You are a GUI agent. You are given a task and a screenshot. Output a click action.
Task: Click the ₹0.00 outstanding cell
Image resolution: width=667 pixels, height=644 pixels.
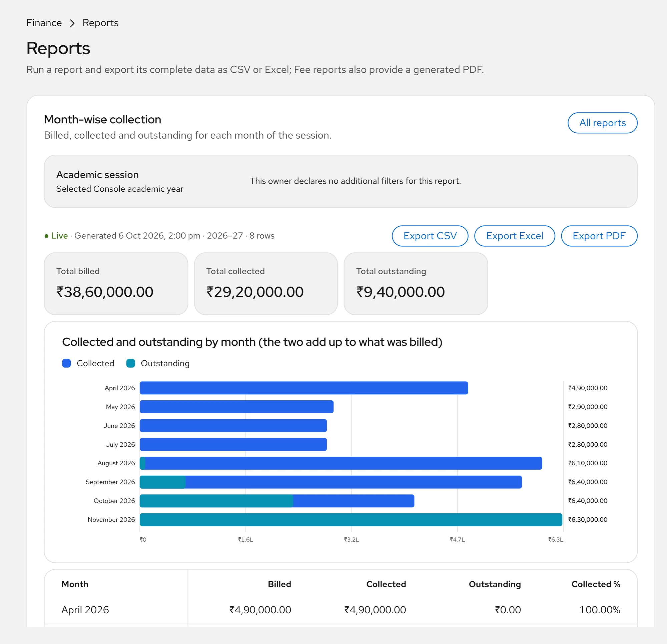tap(508, 610)
